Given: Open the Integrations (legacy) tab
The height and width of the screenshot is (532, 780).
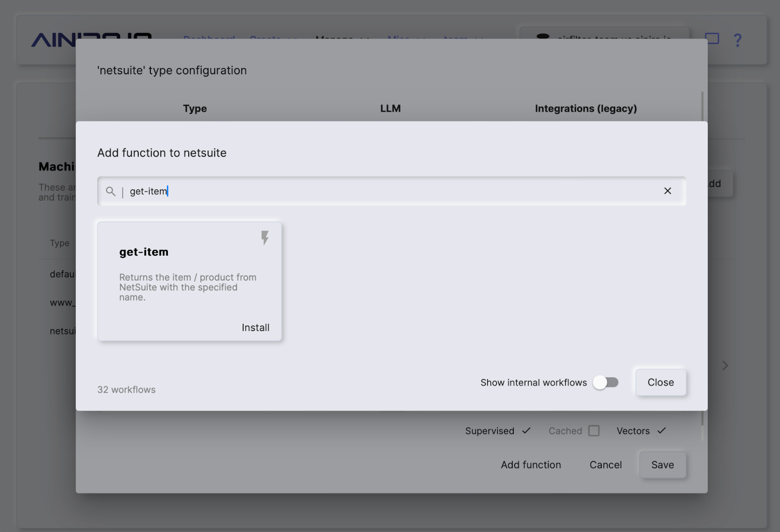Looking at the screenshot, I should point(586,109).
